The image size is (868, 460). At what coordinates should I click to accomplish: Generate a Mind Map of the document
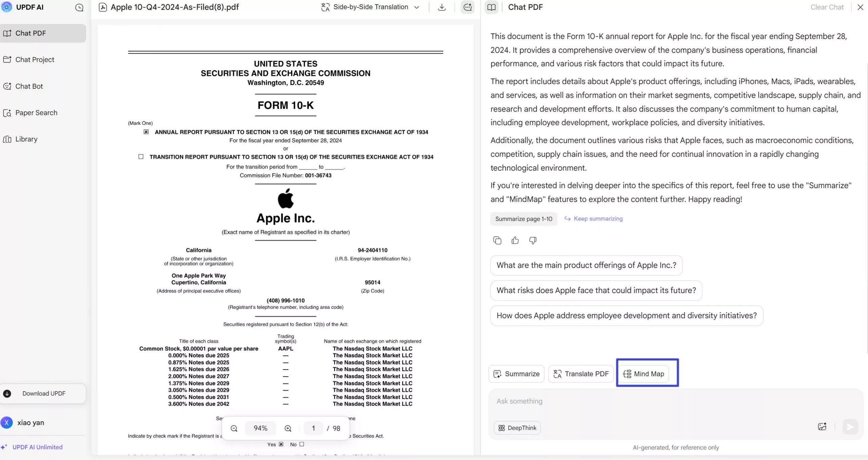[x=647, y=373]
